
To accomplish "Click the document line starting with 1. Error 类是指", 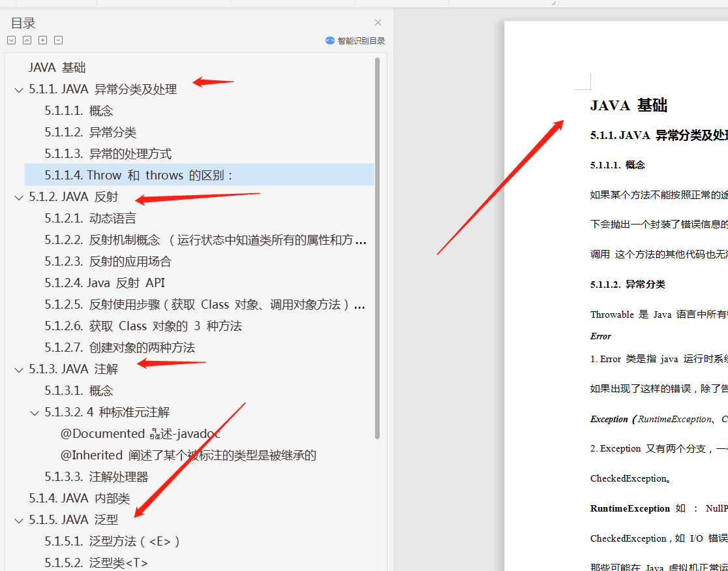I will 659,359.
